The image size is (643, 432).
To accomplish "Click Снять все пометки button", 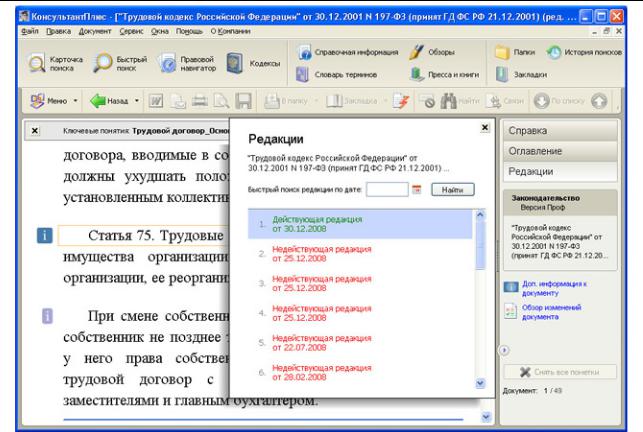I will click(x=560, y=372).
